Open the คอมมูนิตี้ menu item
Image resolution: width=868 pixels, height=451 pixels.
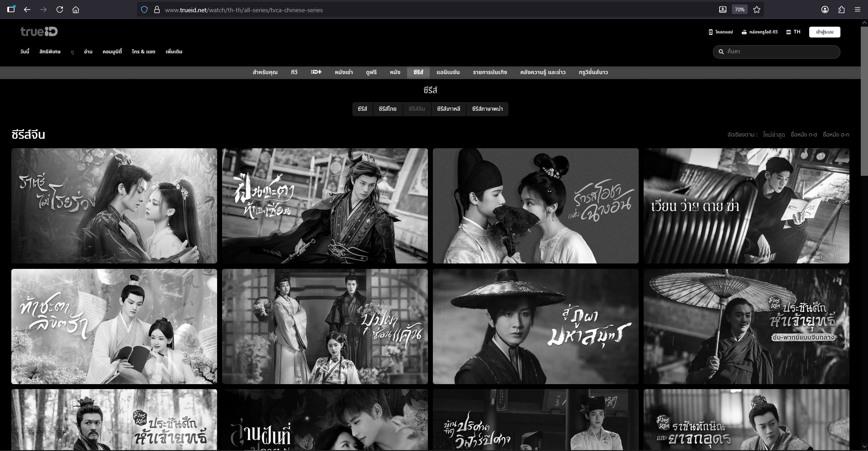(x=112, y=52)
